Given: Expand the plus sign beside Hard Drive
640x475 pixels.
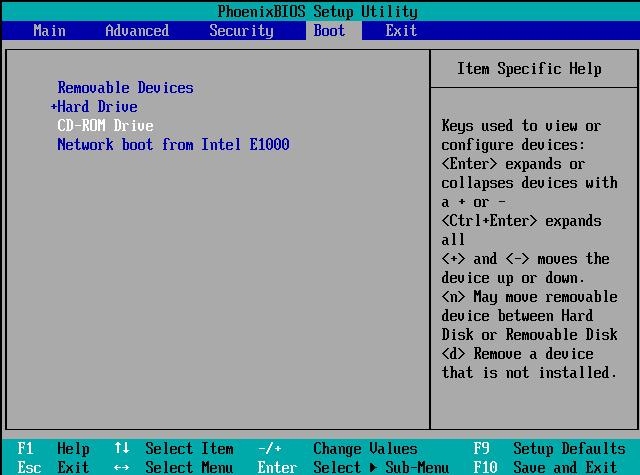Looking at the screenshot, I should click(x=53, y=107).
